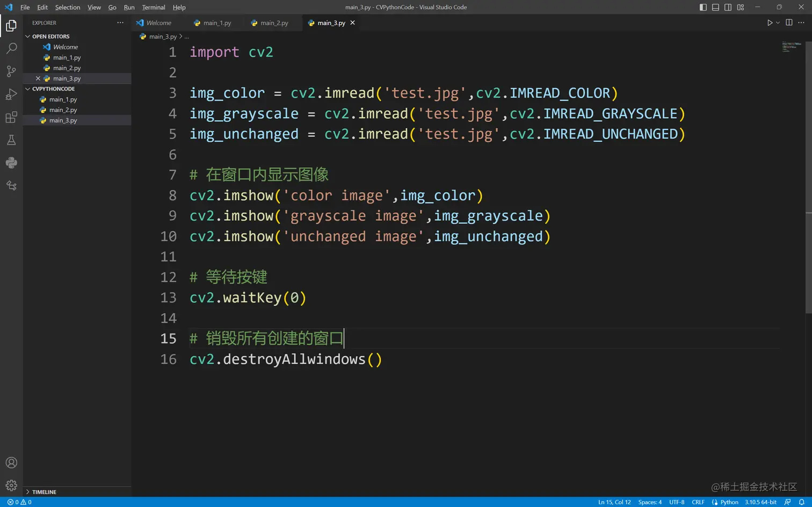Click the notifications bell in status bar
Viewport: 812px width, 507px height.
click(x=801, y=502)
